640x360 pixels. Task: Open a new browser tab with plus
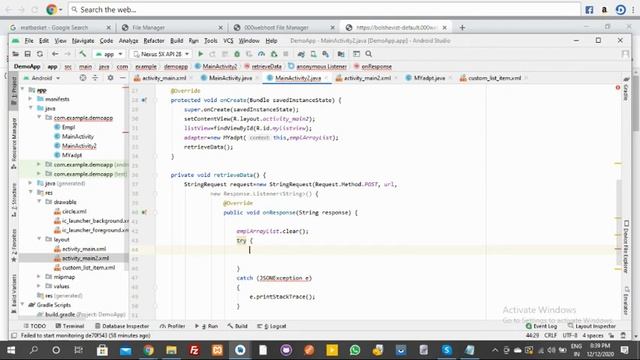tap(462, 27)
